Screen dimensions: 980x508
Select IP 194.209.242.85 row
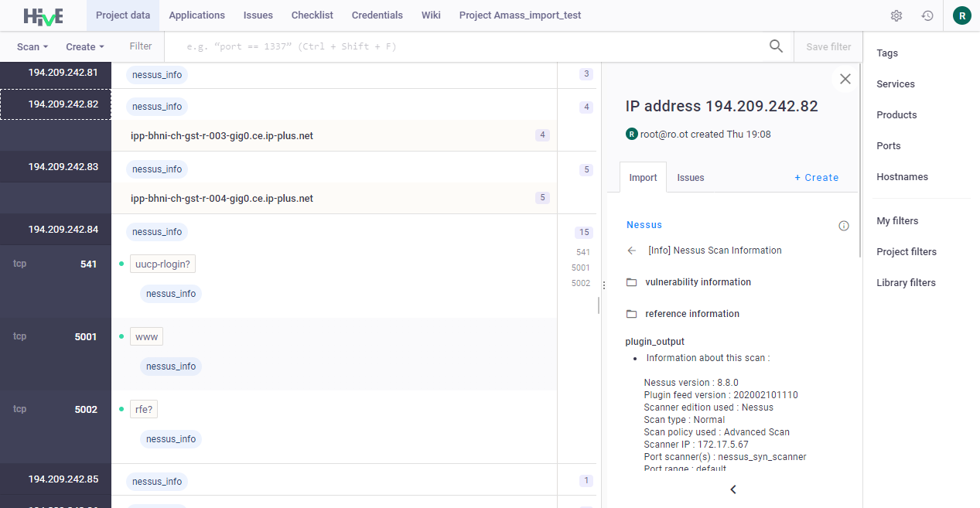[x=56, y=479]
